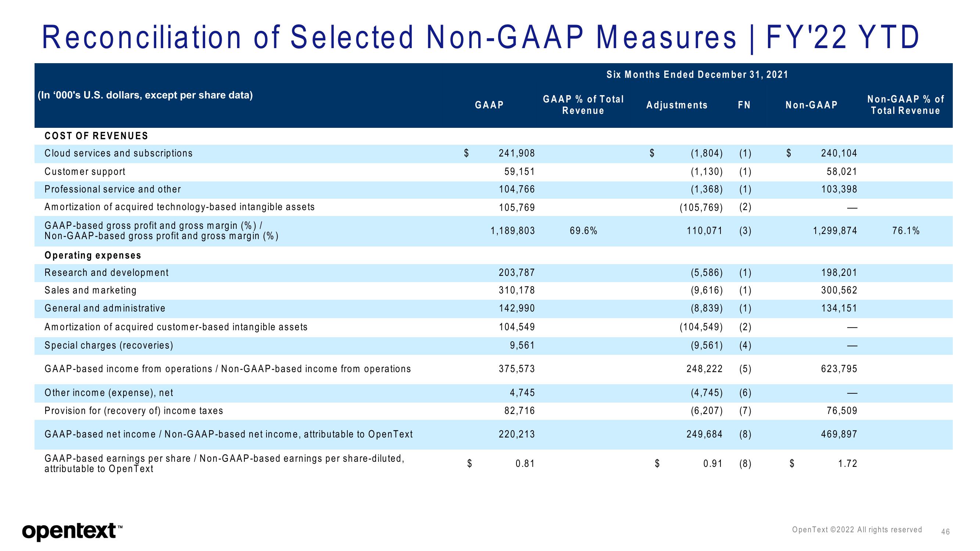The image size is (980, 551).
Task: Click the GAAP income from operations 375,573
Action: (516, 369)
